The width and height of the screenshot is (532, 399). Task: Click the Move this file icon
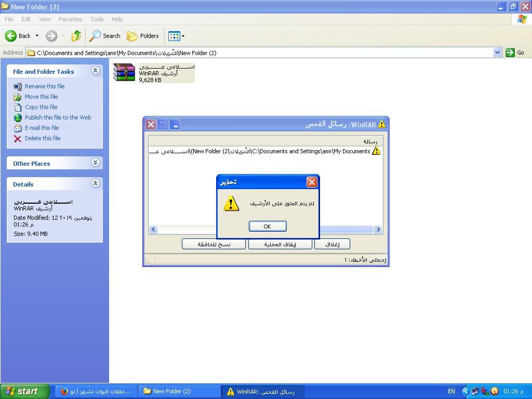coord(18,97)
